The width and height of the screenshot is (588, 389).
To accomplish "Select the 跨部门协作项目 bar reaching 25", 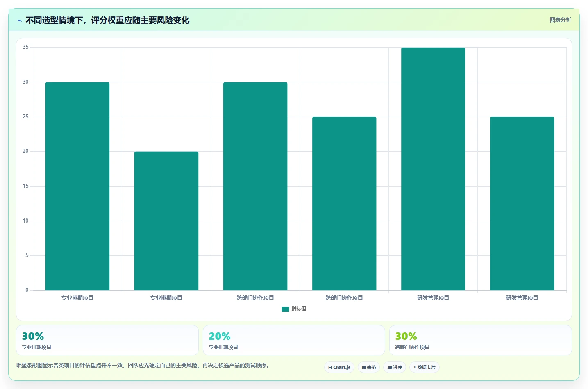I will [344, 203].
